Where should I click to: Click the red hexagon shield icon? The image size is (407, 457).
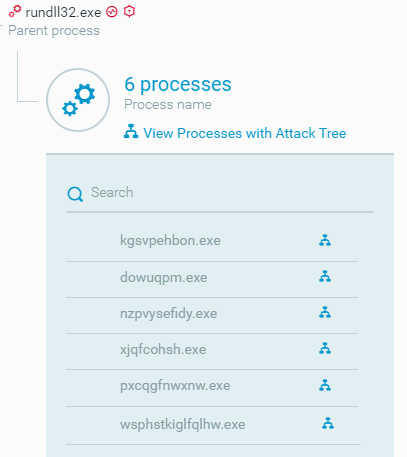click(129, 11)
